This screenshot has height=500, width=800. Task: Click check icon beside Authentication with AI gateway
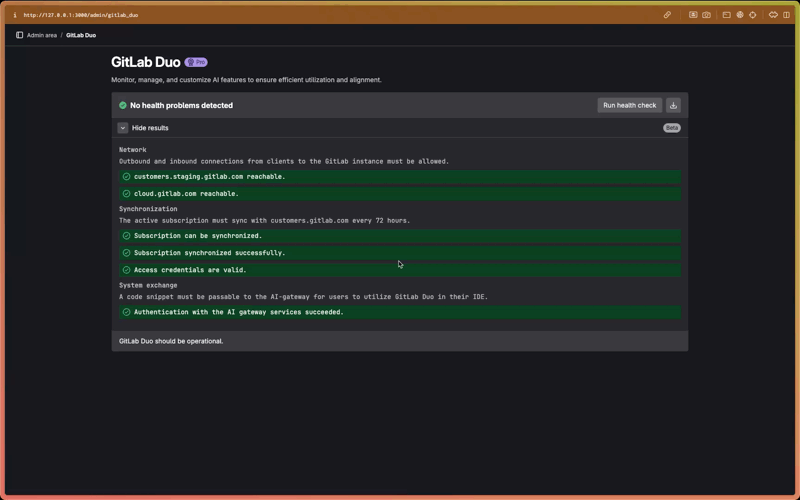(127, 312)
